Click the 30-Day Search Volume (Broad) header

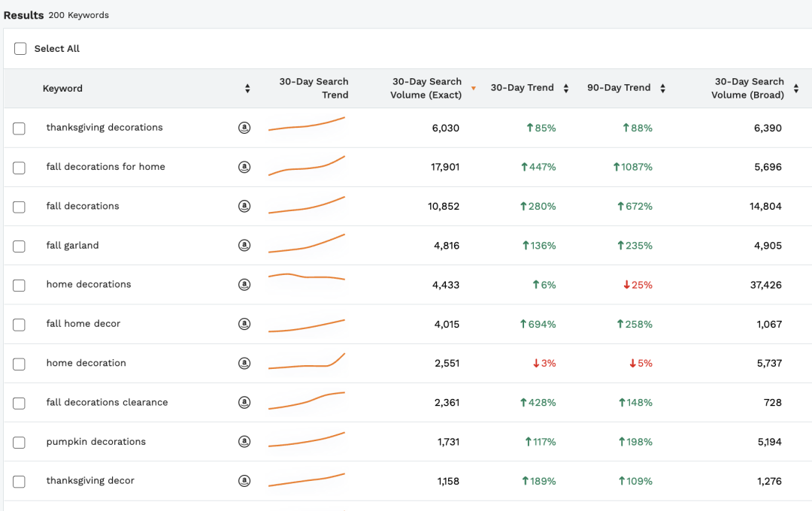point(747,88)
